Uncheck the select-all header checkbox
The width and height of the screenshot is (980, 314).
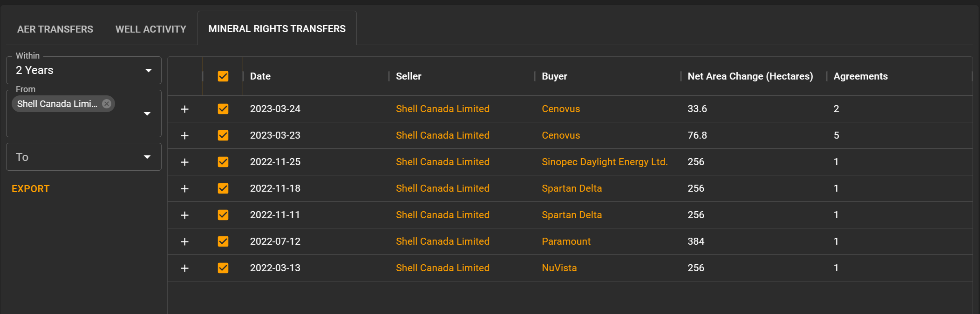click(x=223, y=75)
